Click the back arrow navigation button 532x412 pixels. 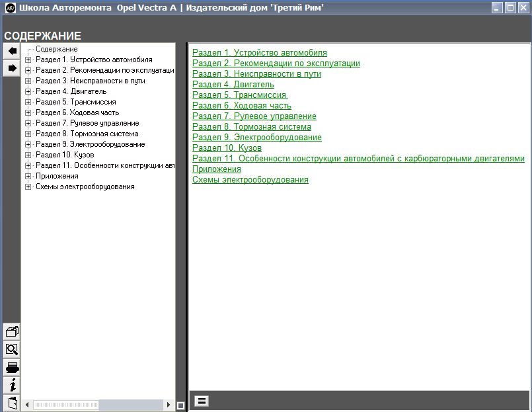[x=12, y=51]
